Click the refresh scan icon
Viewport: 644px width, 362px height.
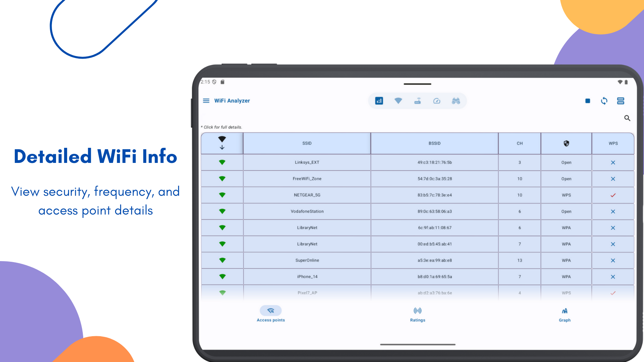[x=604, y=101]
